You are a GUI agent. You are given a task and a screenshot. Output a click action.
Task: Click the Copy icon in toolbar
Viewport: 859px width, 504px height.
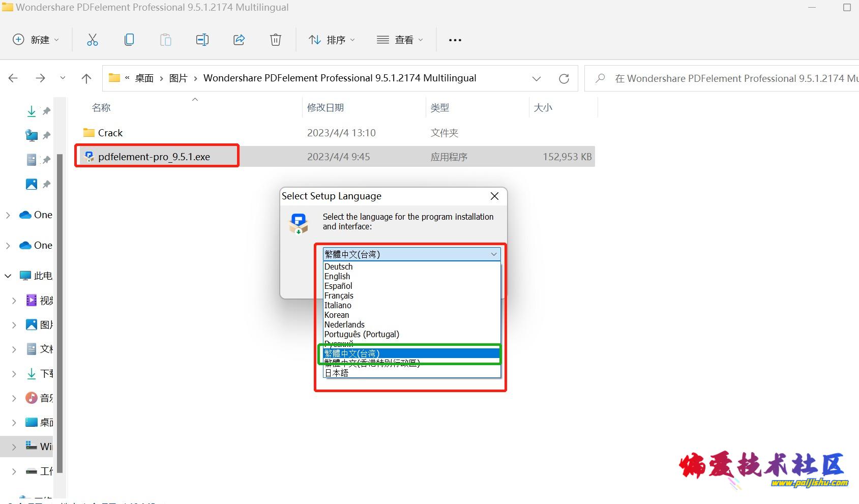[129, 40]
